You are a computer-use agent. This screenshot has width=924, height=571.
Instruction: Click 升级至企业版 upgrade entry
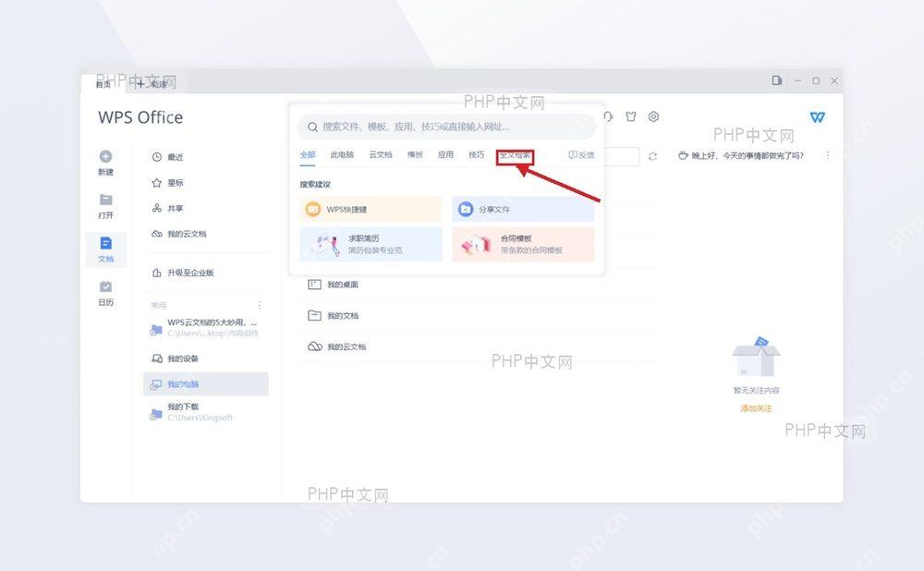tap(183, 273)
